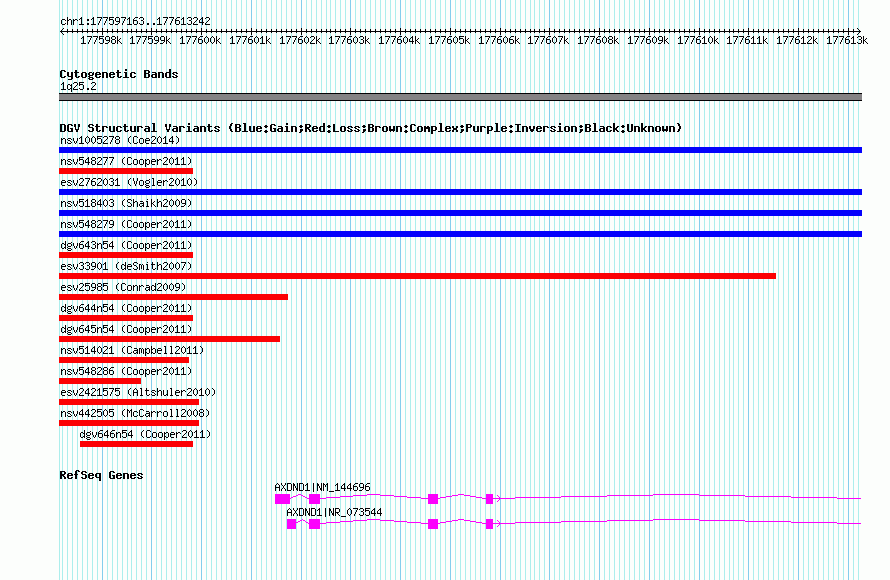
Task: Click third exon block of AXDND1|NM_144696
Action: (x=433, y=499)
